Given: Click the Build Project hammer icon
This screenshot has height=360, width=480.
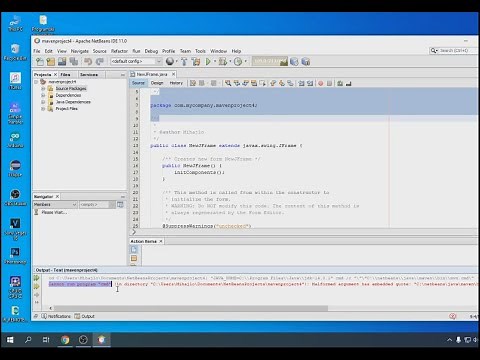Looking at the screenshot, I should 184,62.
